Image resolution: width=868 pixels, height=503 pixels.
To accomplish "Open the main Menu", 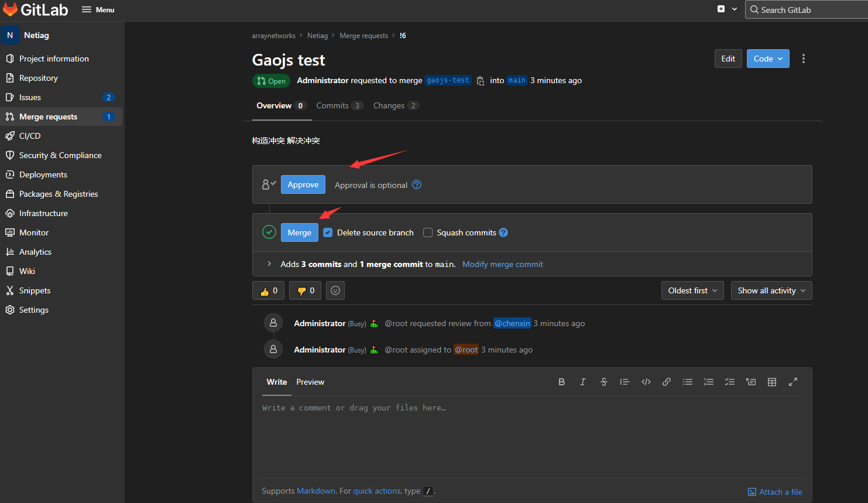I will (x=98, y=10).
